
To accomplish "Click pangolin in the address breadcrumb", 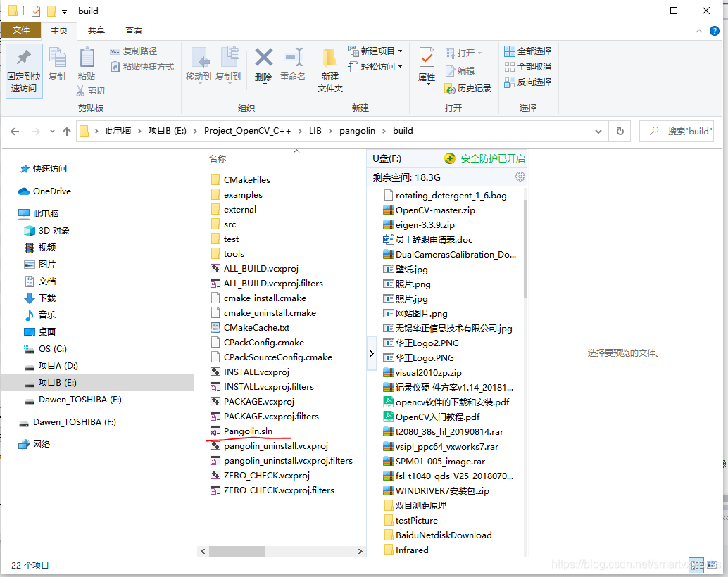I will pyautogui.click(x=357, y=131).
